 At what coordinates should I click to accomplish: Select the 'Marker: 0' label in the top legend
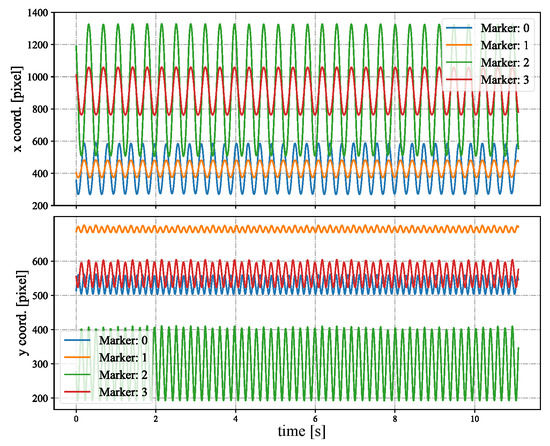click(505, 28)
